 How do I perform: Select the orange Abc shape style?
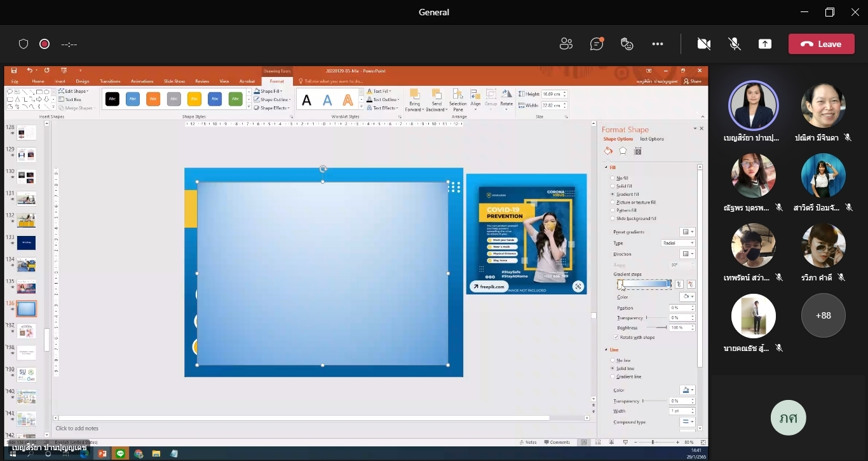[153, 99]
